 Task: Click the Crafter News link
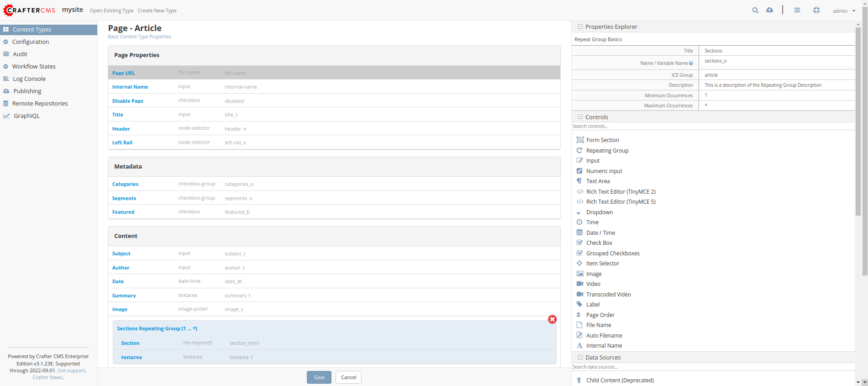pos(47,377)
